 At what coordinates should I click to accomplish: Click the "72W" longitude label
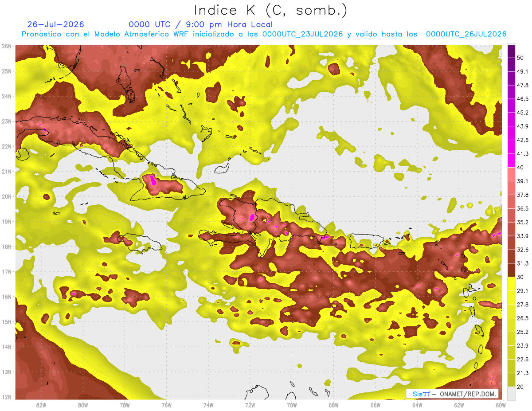pyautogui.click(x=250, y=405)
